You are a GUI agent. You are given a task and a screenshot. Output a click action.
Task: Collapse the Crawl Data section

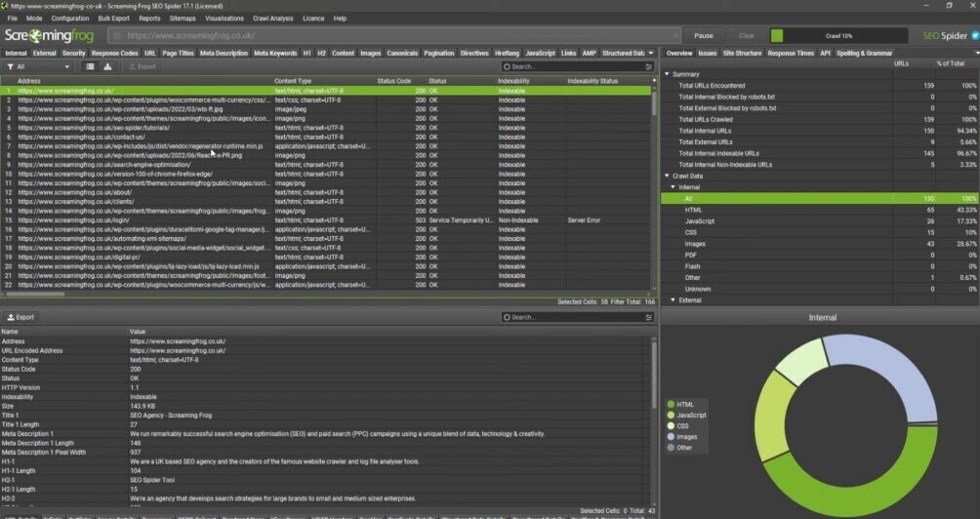tap(667, 177)
